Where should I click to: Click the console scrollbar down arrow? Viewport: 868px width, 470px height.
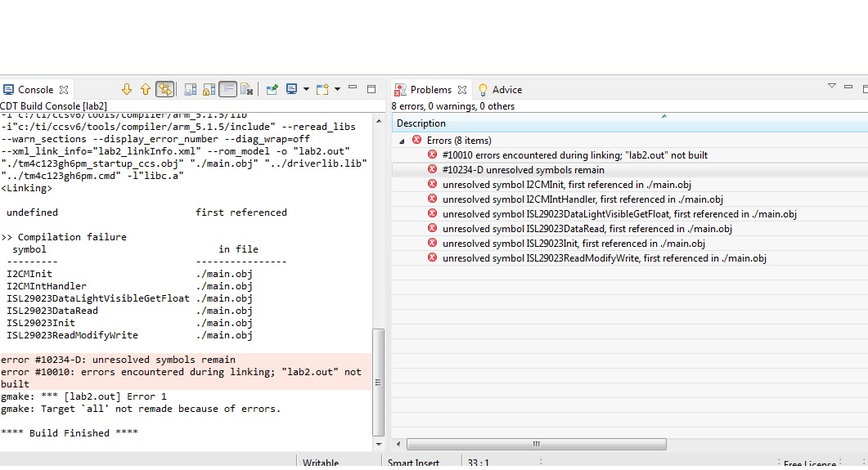379,444
